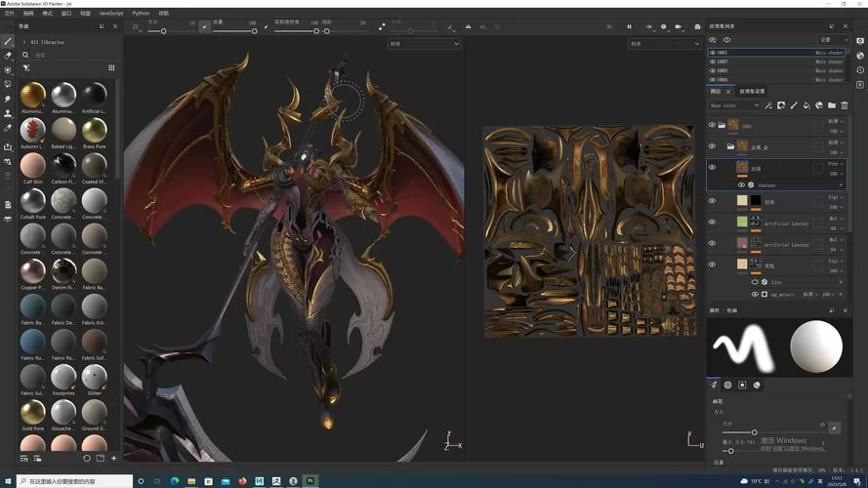Hide the sharpen filter effect

[x=741, y=184]
